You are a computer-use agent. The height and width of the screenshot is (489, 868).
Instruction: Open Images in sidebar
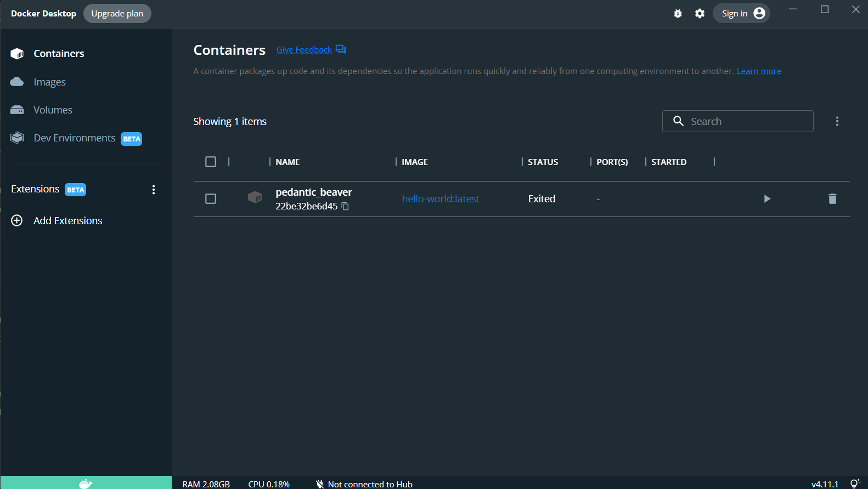(x=49, y=82)
